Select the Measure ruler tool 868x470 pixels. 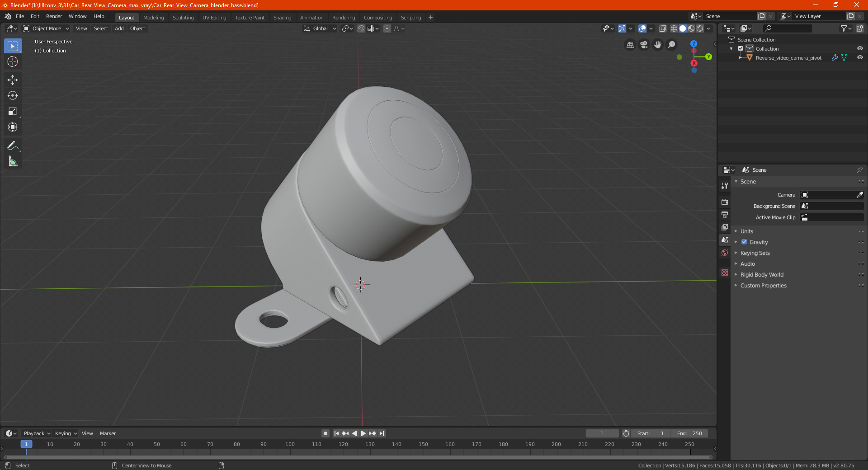[x=13, y=161]
